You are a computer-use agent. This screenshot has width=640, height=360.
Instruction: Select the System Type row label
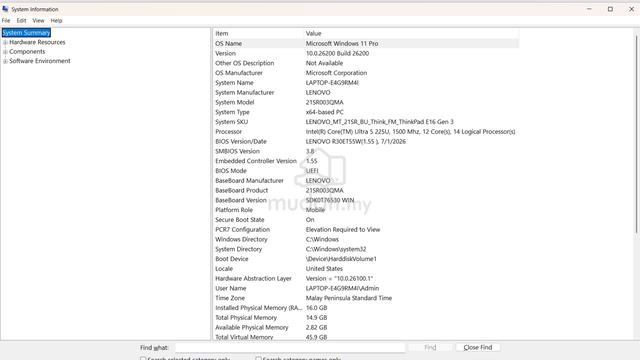click(232, 112)
